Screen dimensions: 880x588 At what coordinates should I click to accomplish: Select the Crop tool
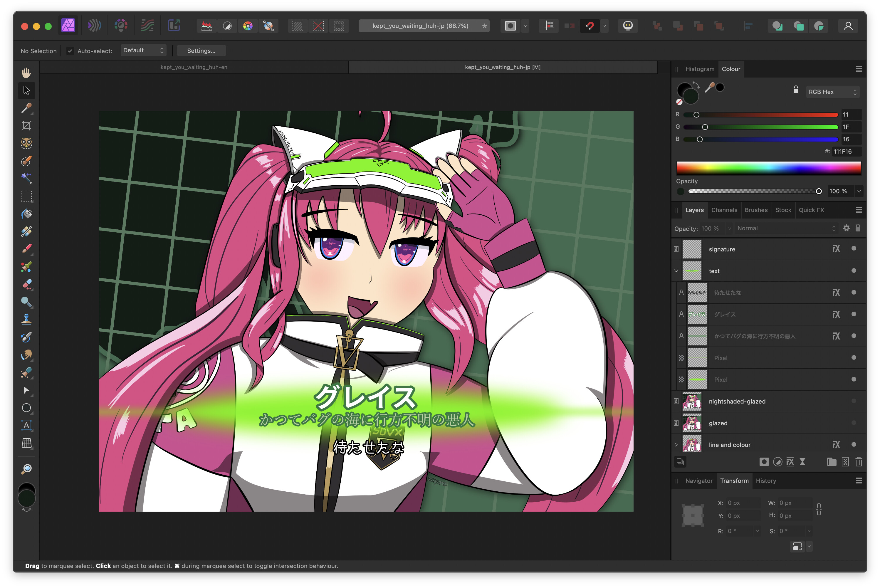pos(26,126)
